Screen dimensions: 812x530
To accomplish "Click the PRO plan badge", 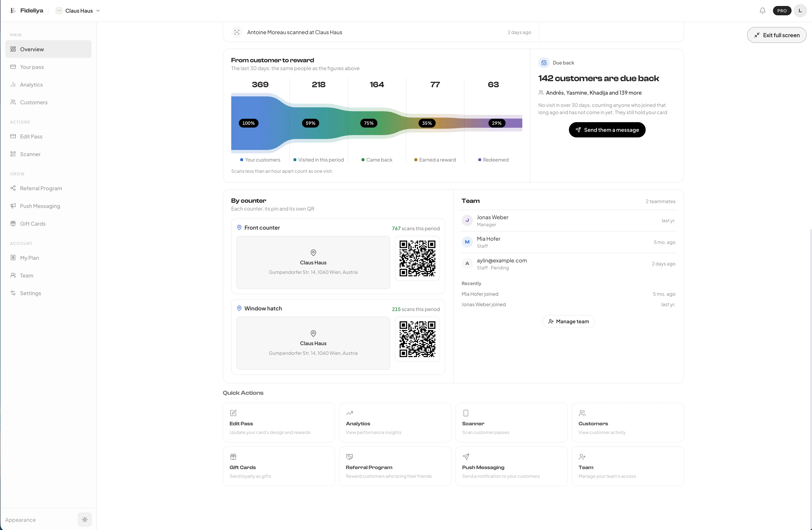I will (x=782, y=11).
